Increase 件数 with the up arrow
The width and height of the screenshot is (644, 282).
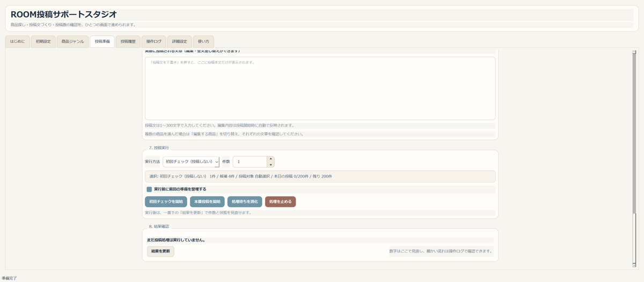click(x=270, y=159)
